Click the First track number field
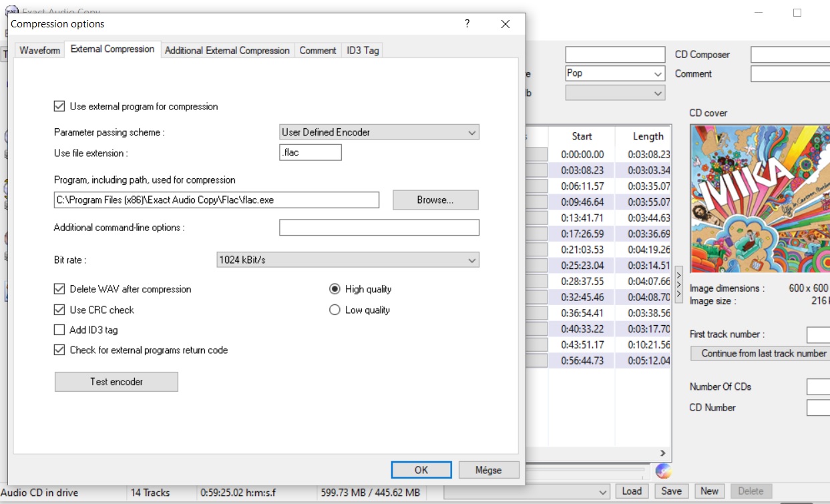The image size is (830, 504). point(819,334)
